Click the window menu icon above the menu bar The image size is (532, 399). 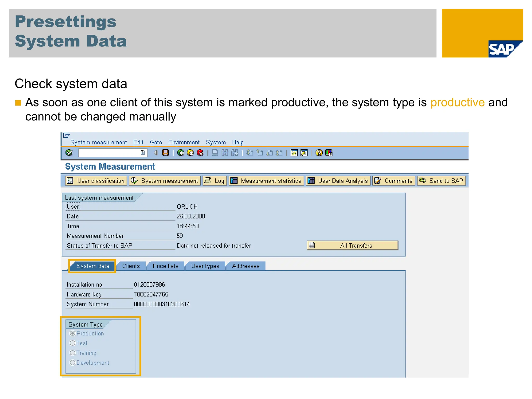pyautogui.click(x=66, y=135)
